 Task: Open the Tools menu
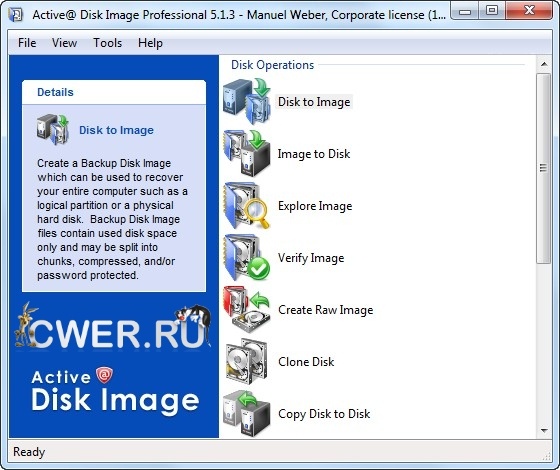click(x=108, y=43)
